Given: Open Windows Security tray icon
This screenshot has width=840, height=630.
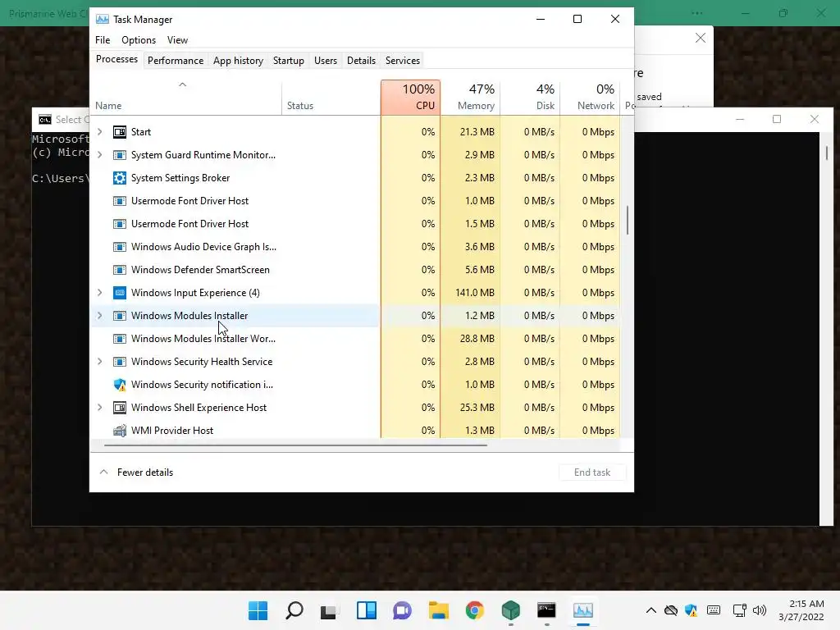Looking at the screenshot, I should tap(691, 610).
